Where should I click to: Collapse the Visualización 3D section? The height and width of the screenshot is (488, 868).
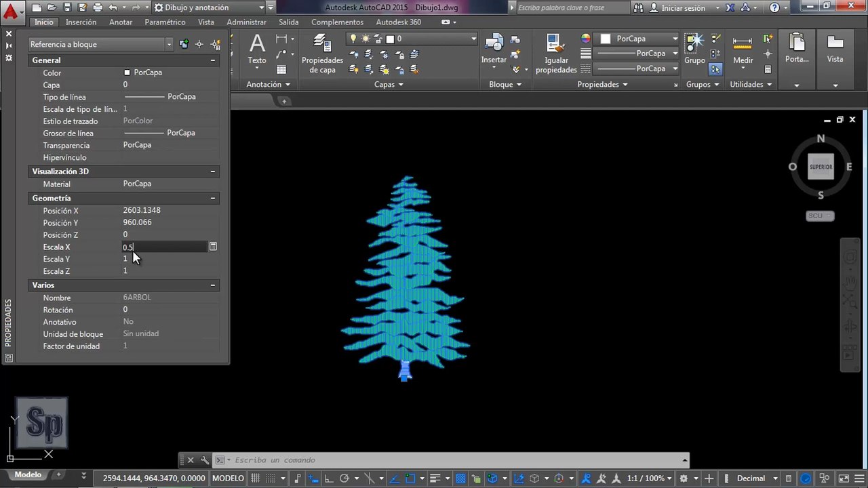[x=213, y=171]
